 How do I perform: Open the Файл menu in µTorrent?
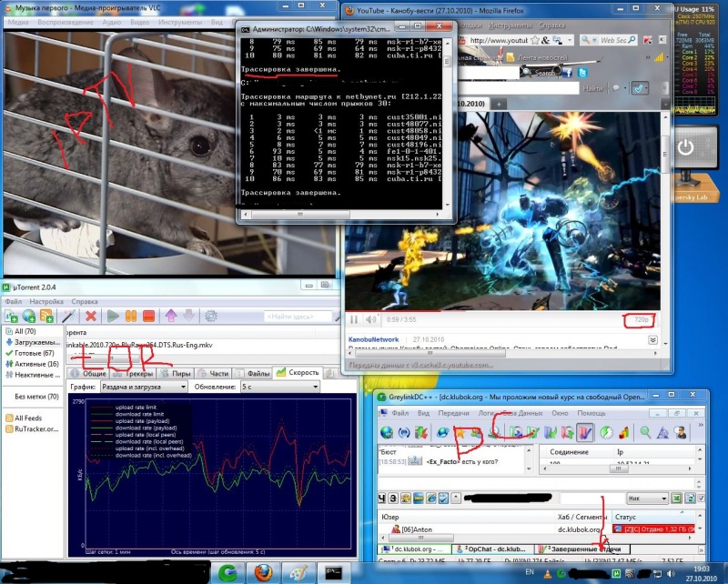coord(14,301)
